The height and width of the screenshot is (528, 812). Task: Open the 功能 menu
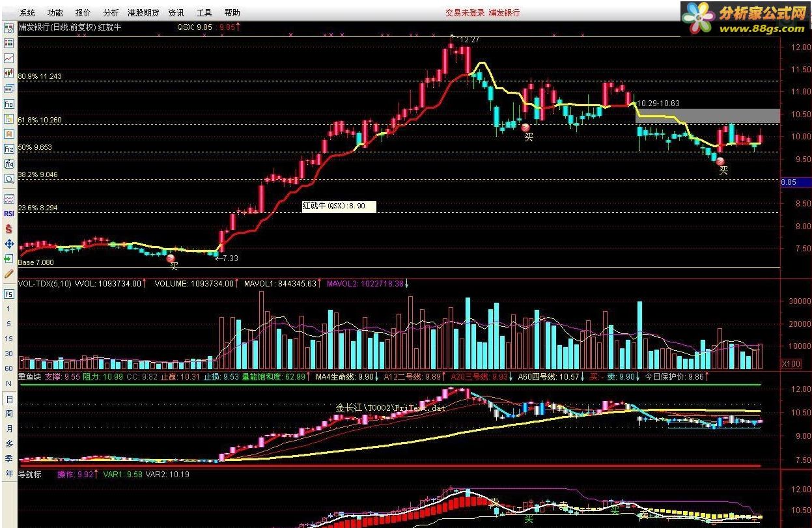coord(55,12)
